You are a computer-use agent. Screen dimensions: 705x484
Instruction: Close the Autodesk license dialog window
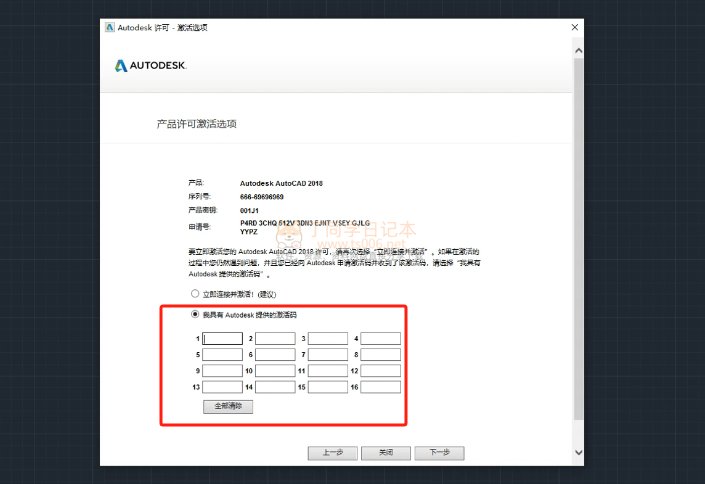click(x=575, y=27)
